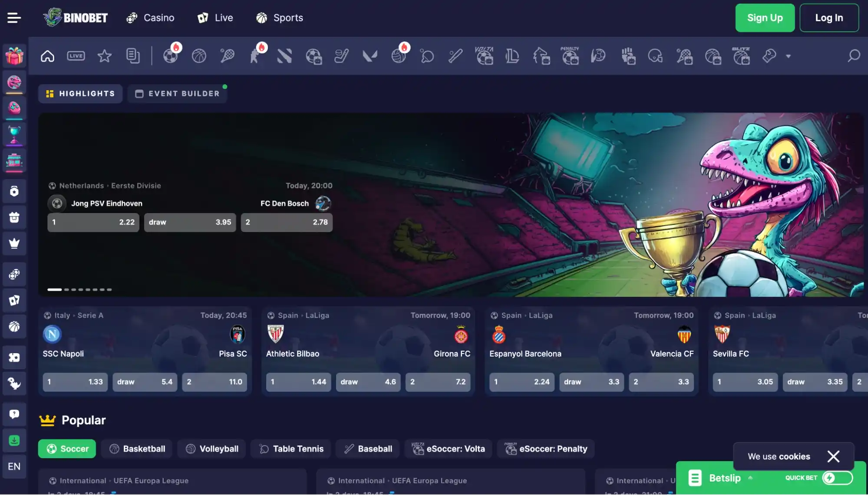Open the hamburger menu icon

14,18
